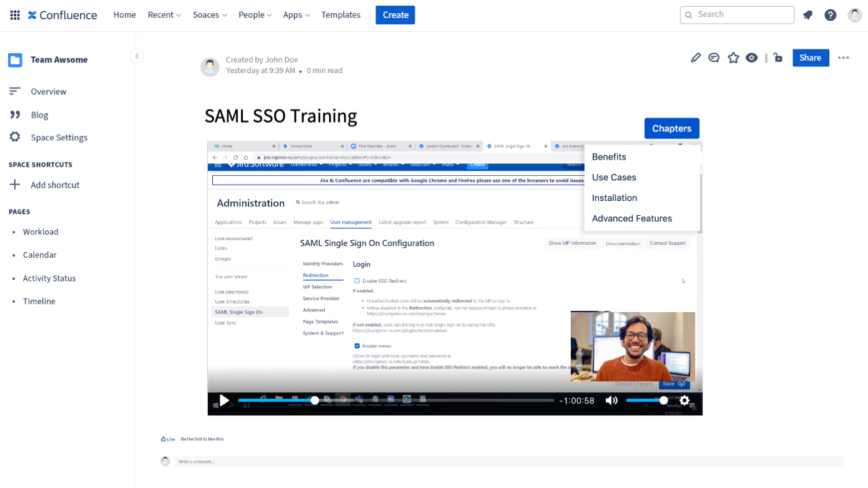Toggle the Chapters dropdown button
868x488 pixels.
pyautogui.click(x=671, y=128)
